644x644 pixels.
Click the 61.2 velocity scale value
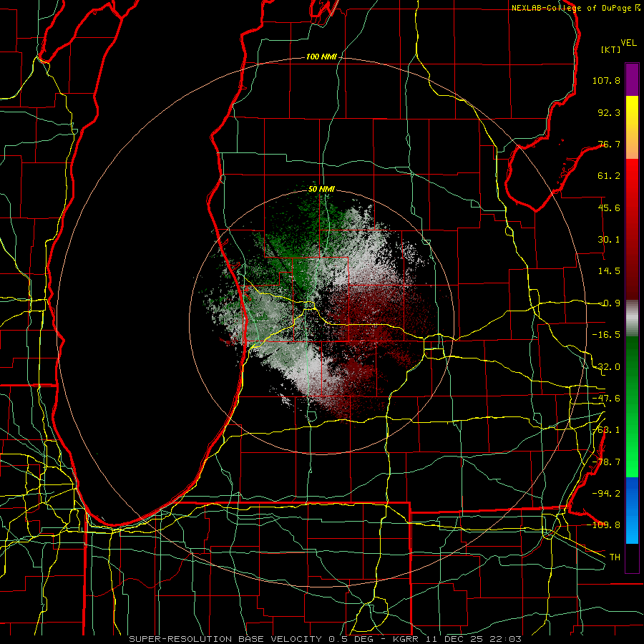(x=609, y=176)
